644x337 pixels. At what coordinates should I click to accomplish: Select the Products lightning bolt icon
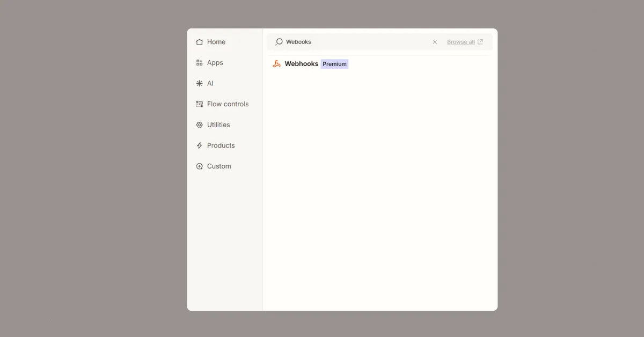(x=199, y=145)
